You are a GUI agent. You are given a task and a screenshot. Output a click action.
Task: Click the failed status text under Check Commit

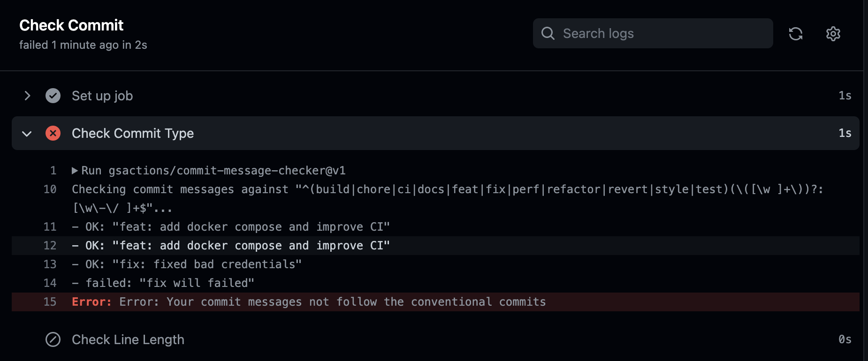click(83, 45)
